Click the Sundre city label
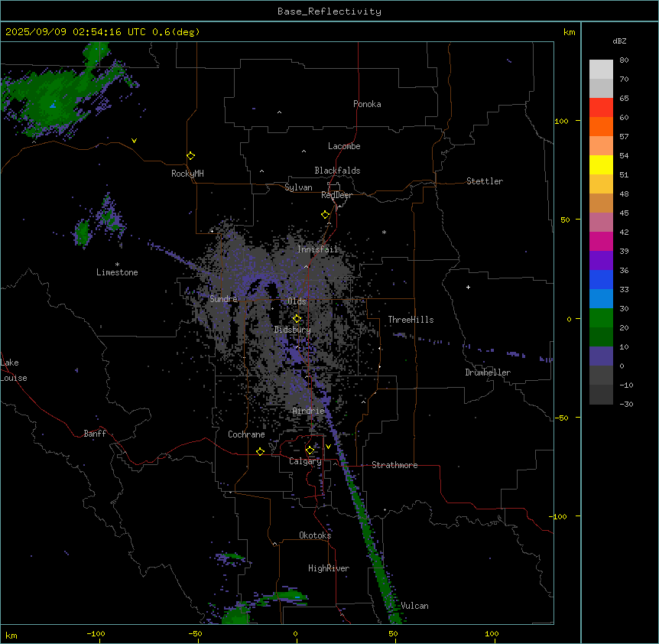 [x=223, y=299]
